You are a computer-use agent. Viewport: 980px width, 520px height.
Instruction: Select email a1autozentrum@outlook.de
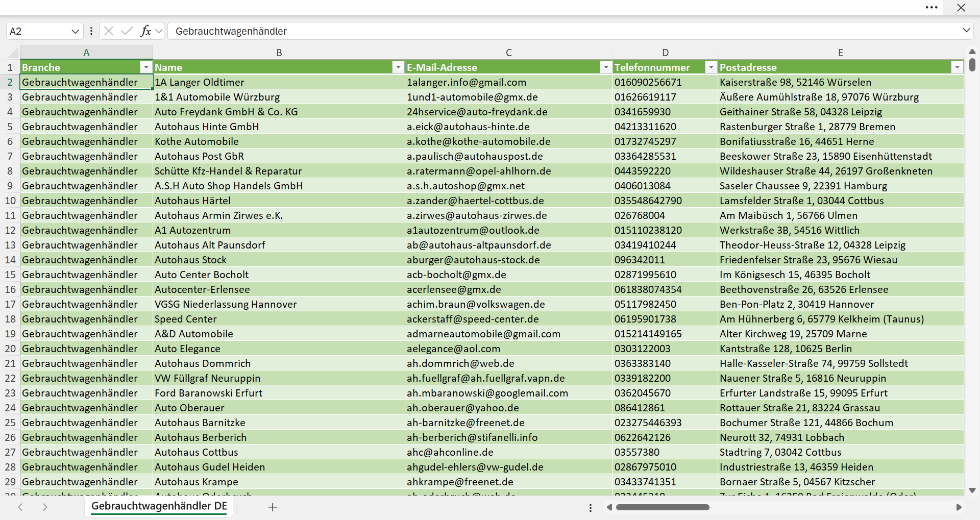tap(509, 230)
